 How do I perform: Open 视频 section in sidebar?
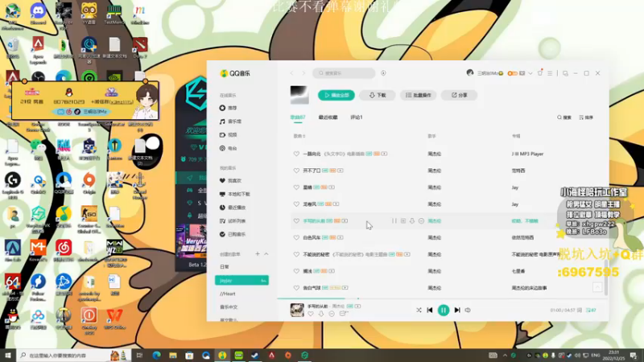point(229,135)
